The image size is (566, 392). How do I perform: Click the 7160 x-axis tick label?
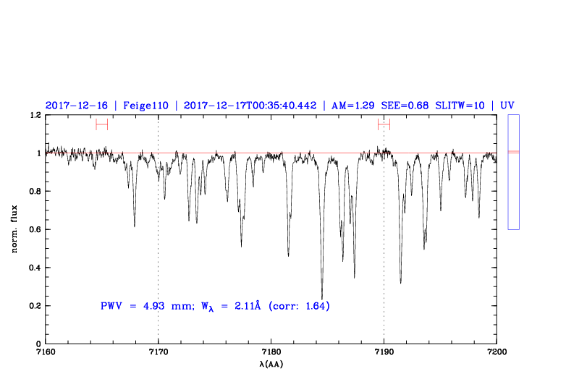tap(46, 352)
